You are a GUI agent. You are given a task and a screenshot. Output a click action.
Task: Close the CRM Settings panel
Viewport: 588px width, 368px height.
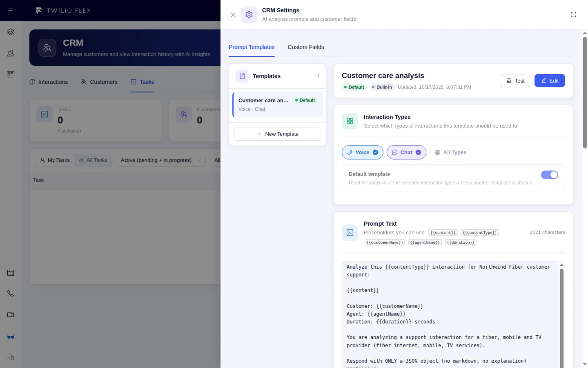click(233, 15)
